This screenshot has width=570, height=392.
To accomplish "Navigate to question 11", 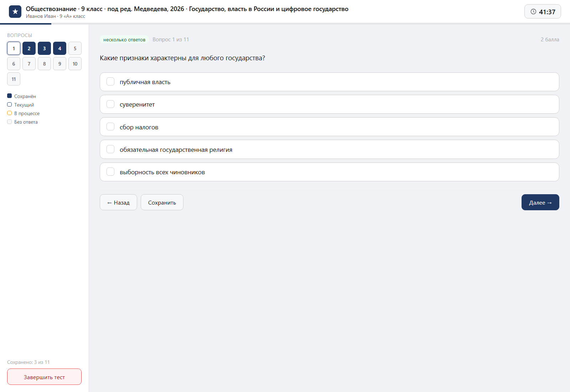I will tap(14, 79).
